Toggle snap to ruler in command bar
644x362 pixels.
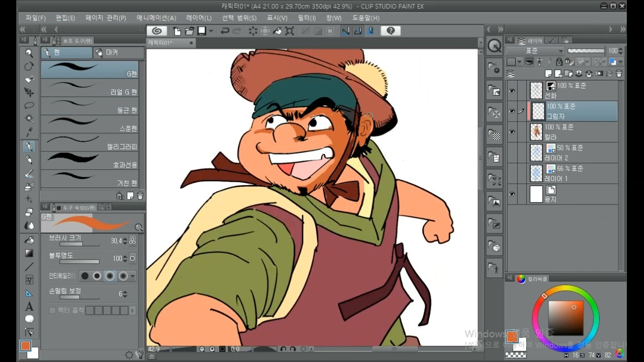[x=346, y=31]
